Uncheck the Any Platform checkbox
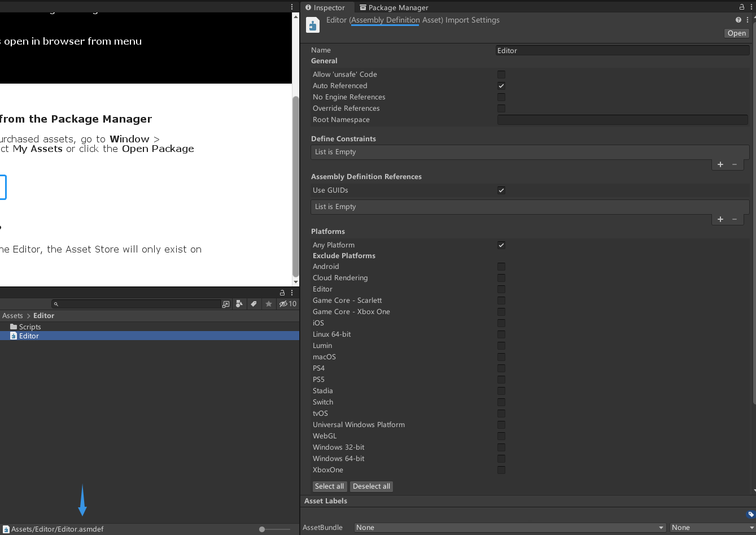This screenshot has height=535, width=756. click(x=501, y=245)
